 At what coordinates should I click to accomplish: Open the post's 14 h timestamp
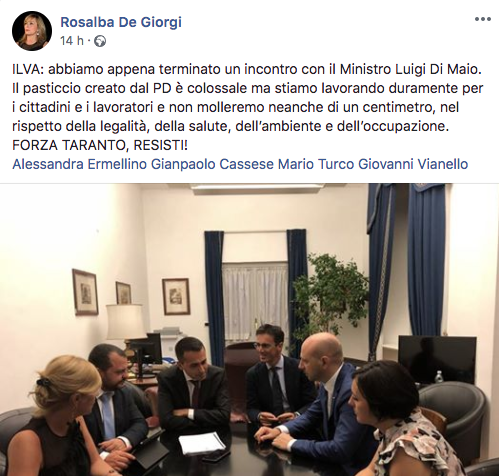[72, 41]
